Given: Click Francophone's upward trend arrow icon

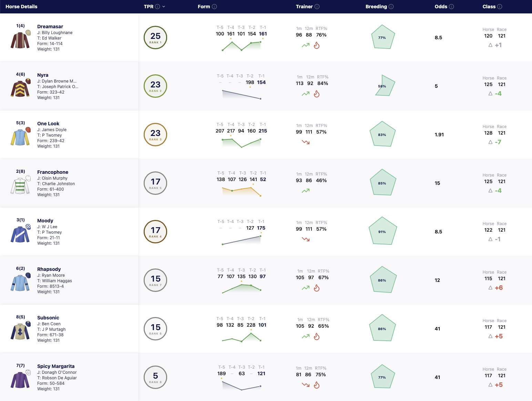Looking at the screenshot, I should [306, 190].
